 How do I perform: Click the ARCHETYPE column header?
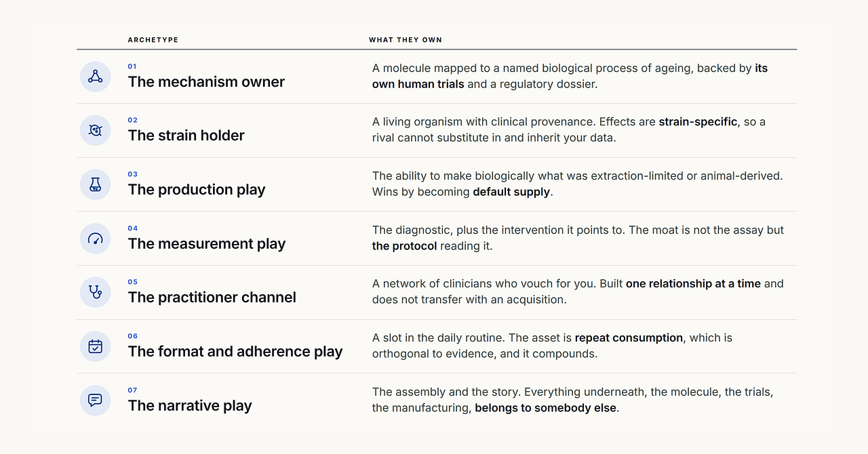(x=153, y=40)
